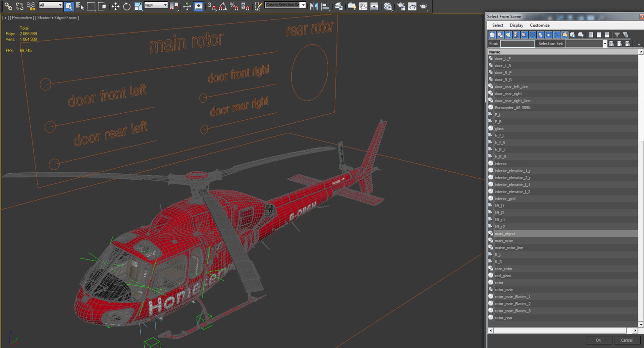Open the viewport [+] menu

coord(5,18)
